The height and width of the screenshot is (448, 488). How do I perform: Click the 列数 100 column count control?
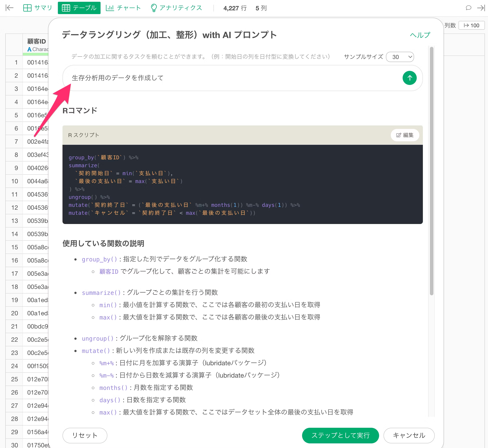(x=471, y=26)
